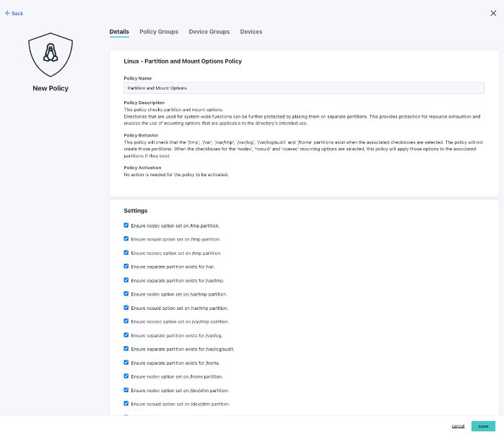Image resolution: width=504 pixels, height=437 pixels.
Task: Toggle separate partition for /var/log/audit
Action: coord(126,349)
